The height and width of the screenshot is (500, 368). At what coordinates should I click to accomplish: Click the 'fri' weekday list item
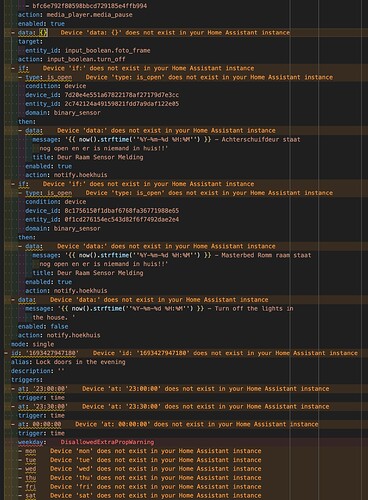tap(30, 487)
